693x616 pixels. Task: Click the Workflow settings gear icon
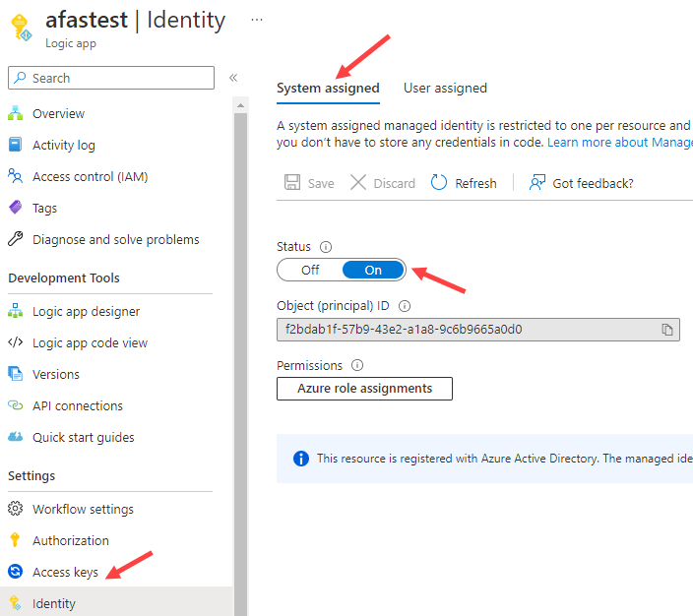16,509
